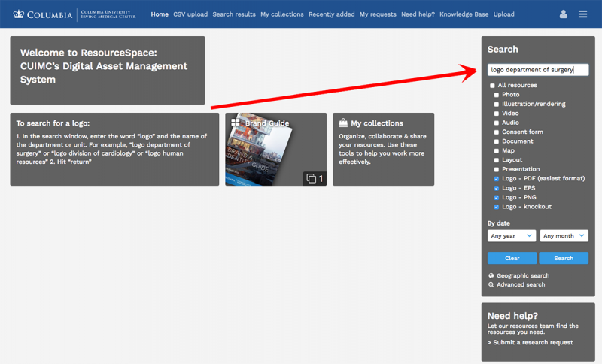The width and height of the screenshot is (602, 364).
Task: Click the blue Search button
Action: [564, 258]
